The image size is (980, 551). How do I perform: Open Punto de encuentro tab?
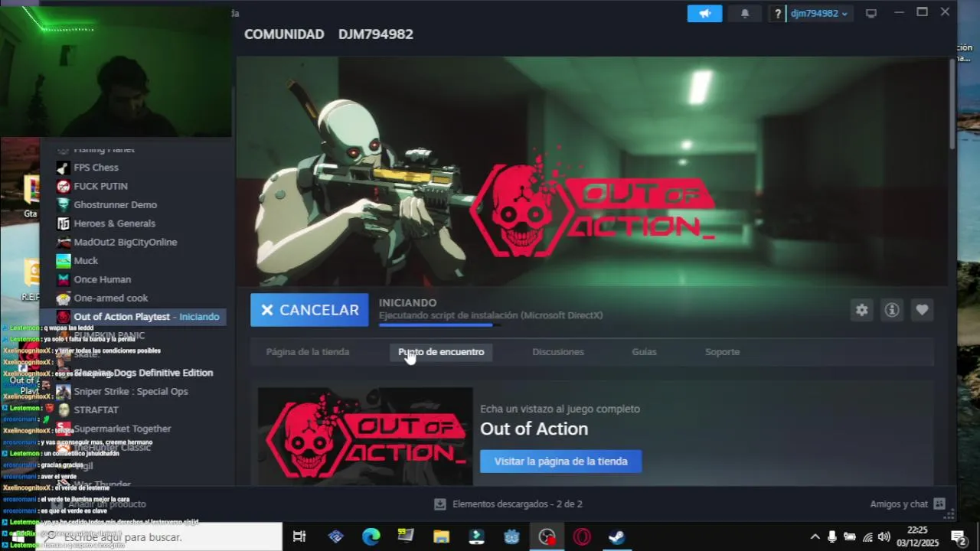click(441, 352)
